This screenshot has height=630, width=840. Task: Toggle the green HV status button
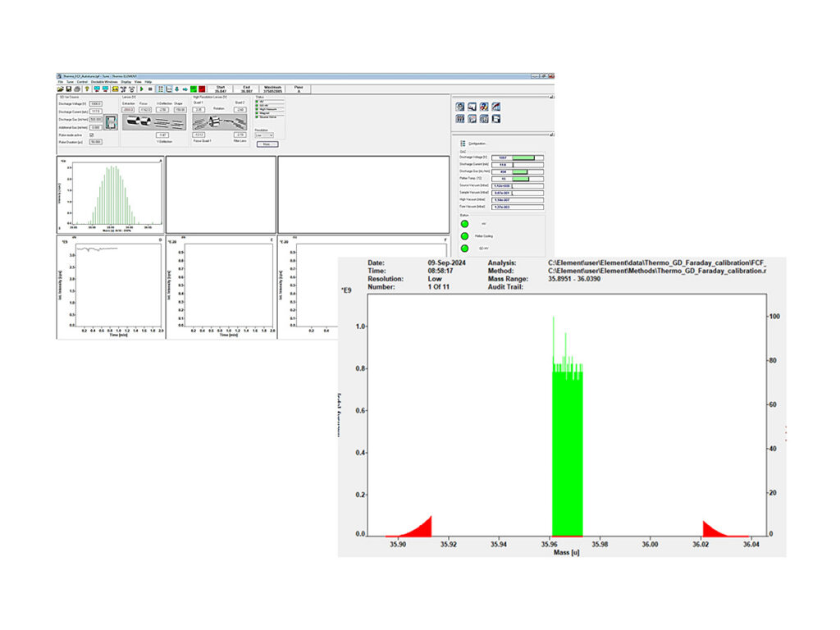click(x=464, y=223)
